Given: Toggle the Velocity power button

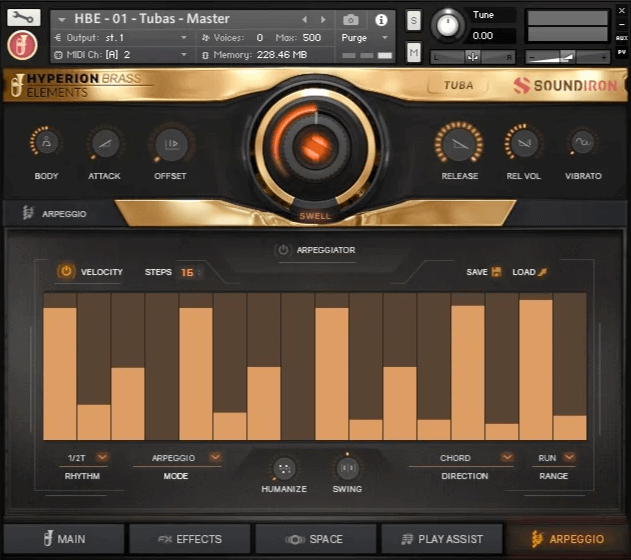Looking at the screenshot, I should pyautogui.click(x=66, y=272).
